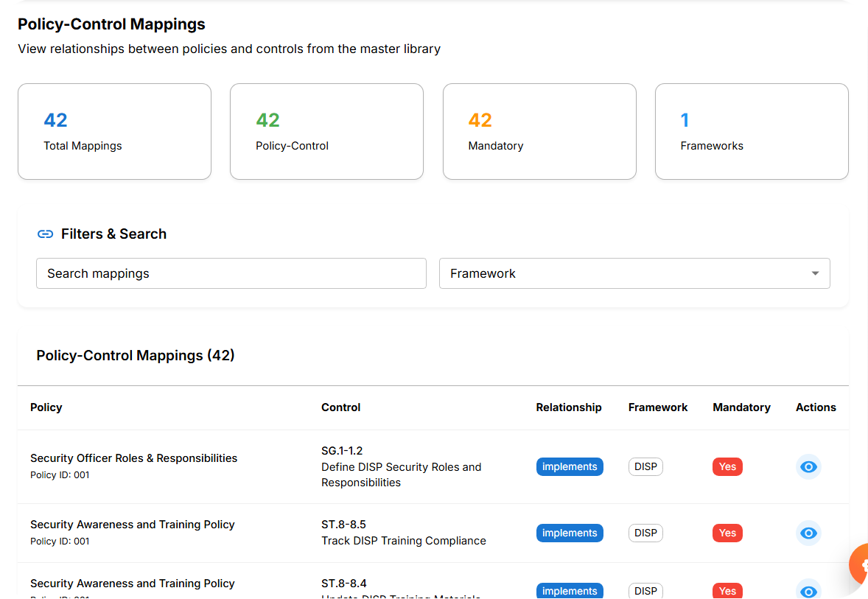Click Security Officer Roles & Responsibilities policy
Viewport: 868px width, 599px height.
133,458
